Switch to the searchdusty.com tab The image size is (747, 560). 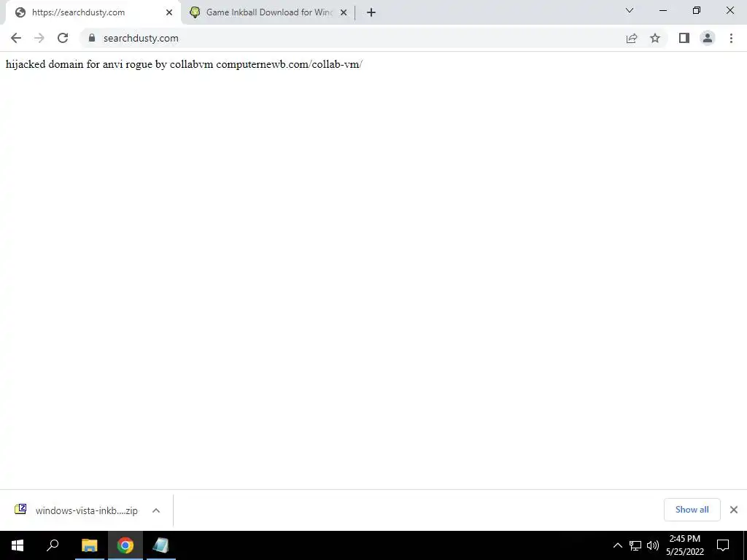click(94, 12)
